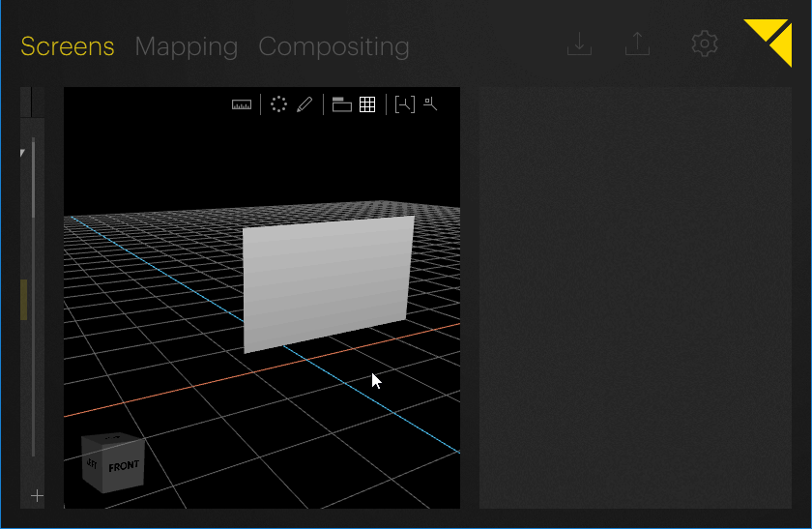Select the dotted circle selection tool

pyautogui.click(x=278, y=105)
